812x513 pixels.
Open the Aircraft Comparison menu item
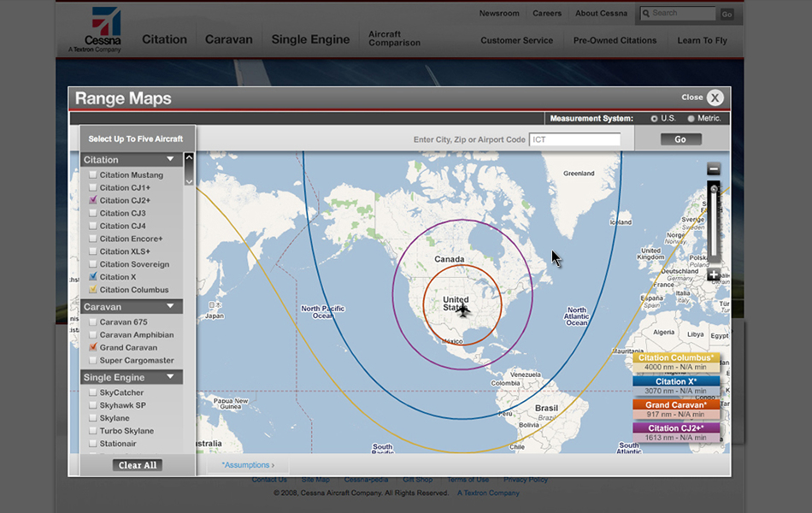tap(394, 38)
